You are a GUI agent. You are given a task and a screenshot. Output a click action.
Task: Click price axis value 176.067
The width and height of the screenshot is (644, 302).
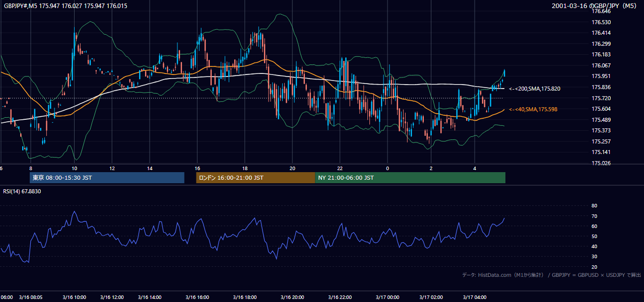(x=601, y=65)
